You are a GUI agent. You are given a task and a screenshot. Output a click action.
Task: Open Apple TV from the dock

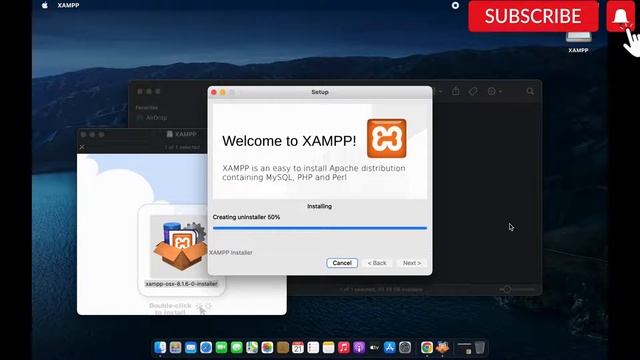(x=374, y=347)
